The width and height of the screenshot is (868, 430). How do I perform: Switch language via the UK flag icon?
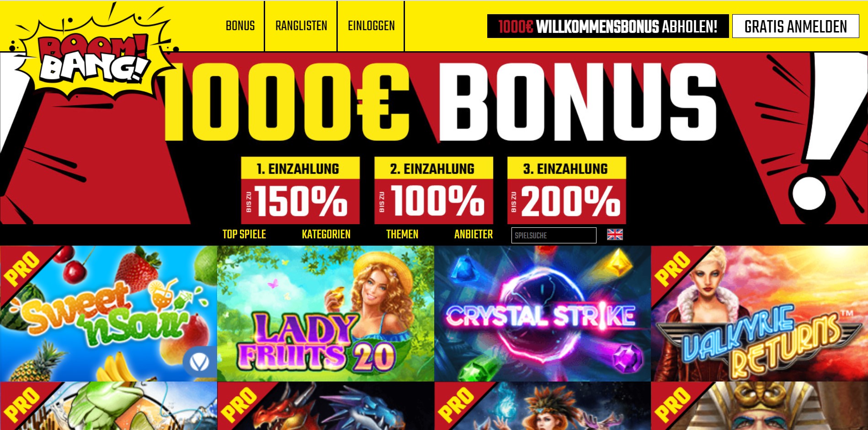click(615, 235)
